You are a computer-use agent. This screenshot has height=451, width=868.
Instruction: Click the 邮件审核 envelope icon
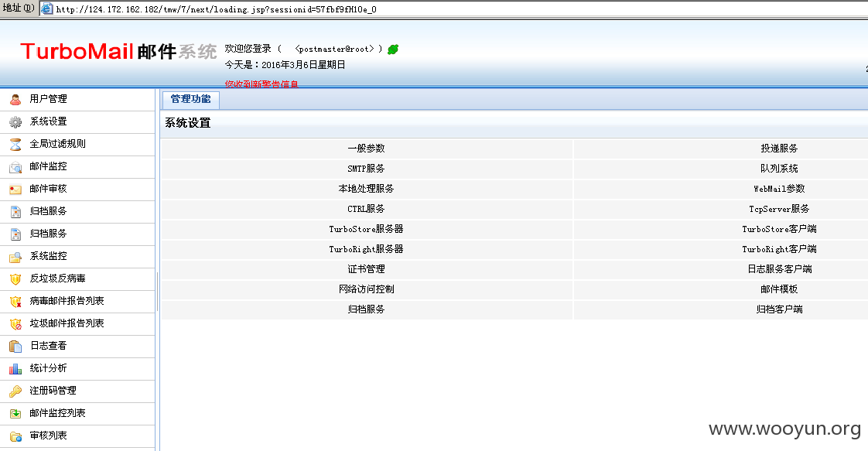click(15, 190)
